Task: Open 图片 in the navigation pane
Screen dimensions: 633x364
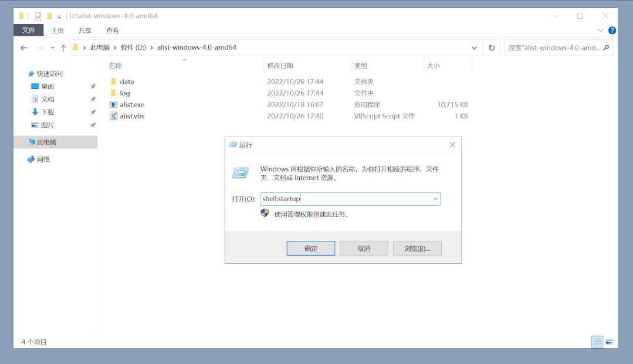Action: [x=48, y=125]
